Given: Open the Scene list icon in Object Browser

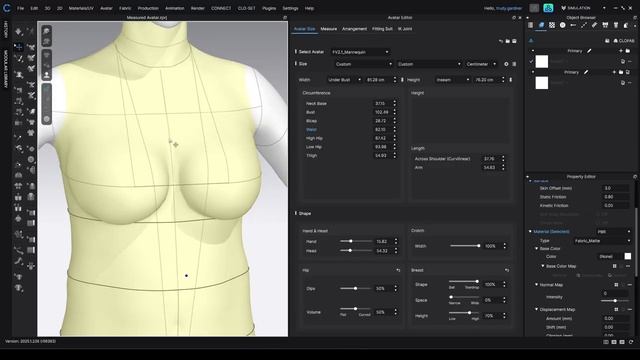Looking at the screenshot, I should 531,25.
